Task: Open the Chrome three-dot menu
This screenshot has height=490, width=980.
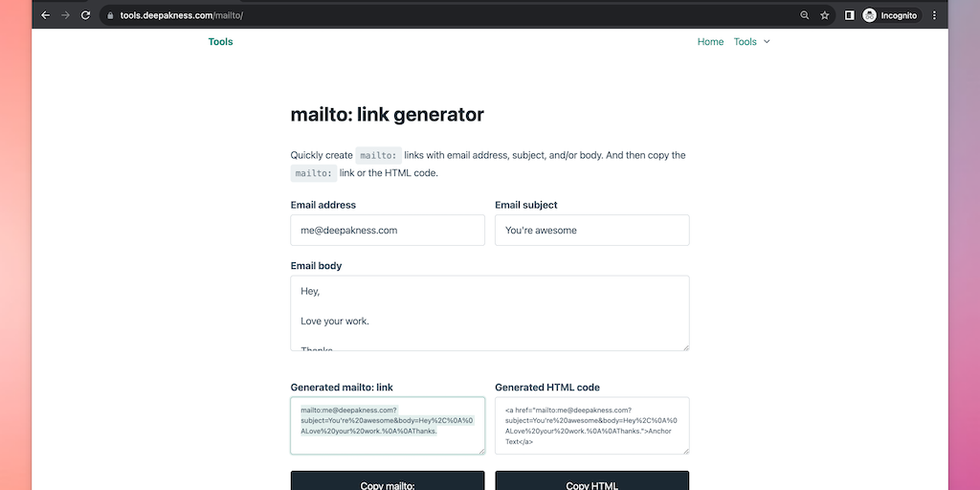Action: pos(934,15)
